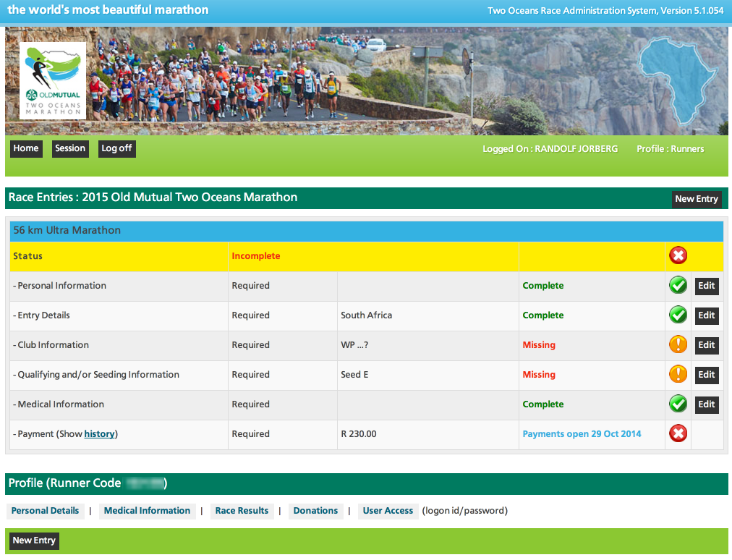Edit the Qualifying and/or Seeding Information
732x560 pixels.
click(x=706, y=374)
